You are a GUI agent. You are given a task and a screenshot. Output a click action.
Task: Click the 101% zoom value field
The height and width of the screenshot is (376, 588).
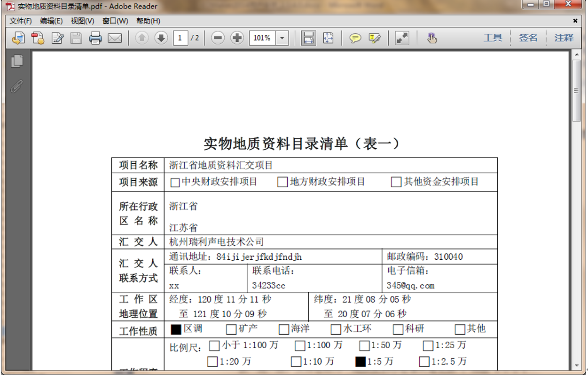click(263, 38)
